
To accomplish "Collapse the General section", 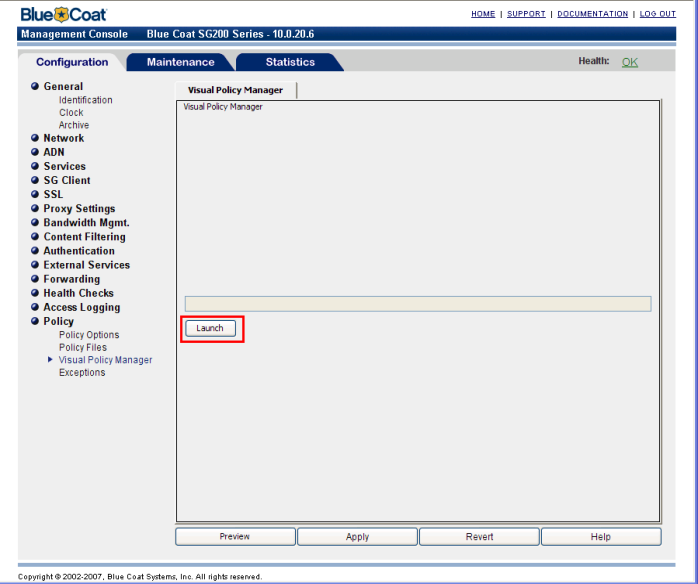I will (x=63, y=86).
